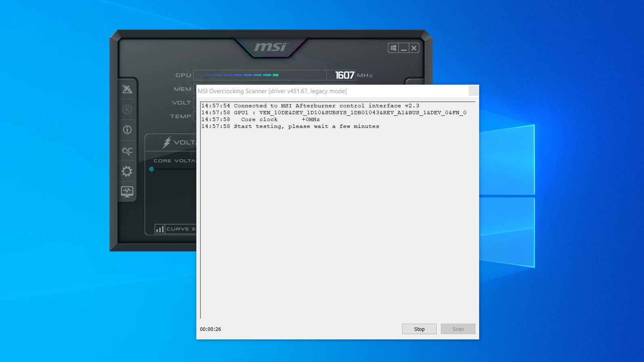Open the hardware monitor icon in sidebar
Viewport: 644px width, 362px height.
click(127, 192)
